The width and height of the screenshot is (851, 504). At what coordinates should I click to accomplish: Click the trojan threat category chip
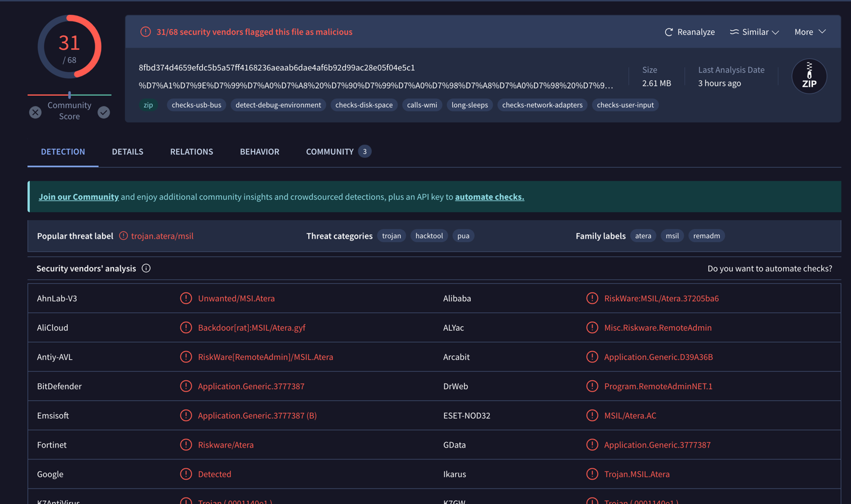coord(392,236)
